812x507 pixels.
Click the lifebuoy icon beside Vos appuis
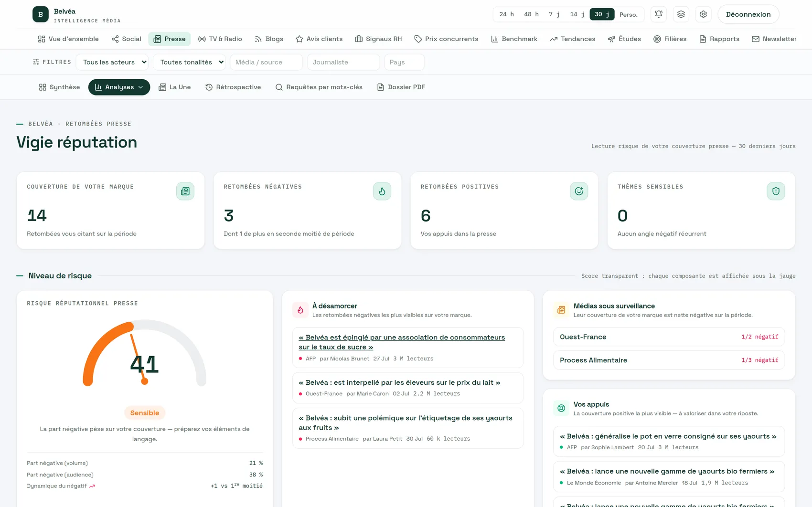pos(561,408)
